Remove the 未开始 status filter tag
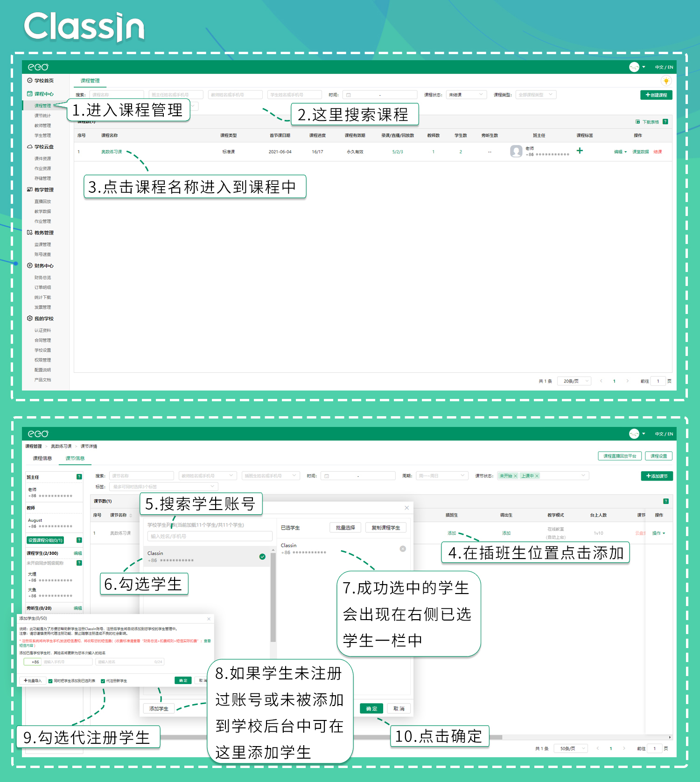This screenshot has width=700, height=782. 515,476
